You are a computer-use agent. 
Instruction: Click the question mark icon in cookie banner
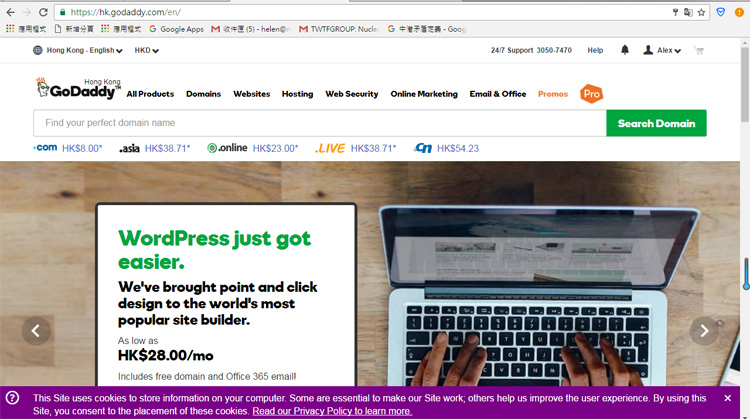tap(12, 398)
